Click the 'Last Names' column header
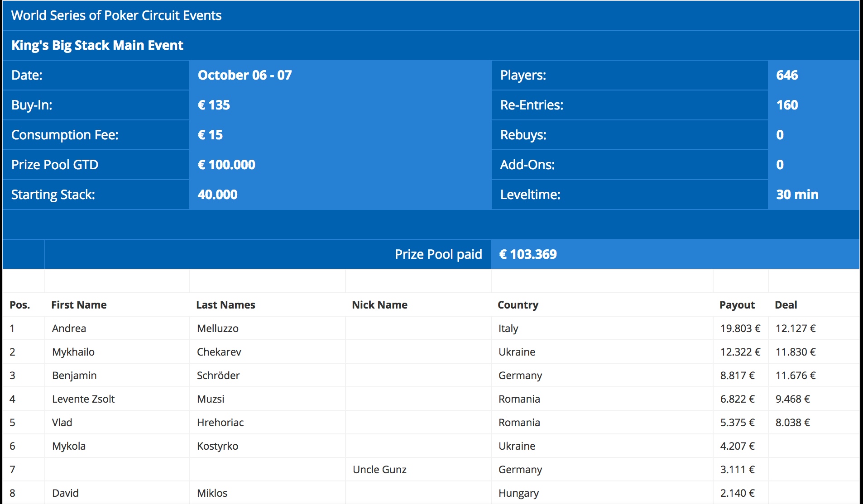Image resolution: width=863 pixels, height=504 pixels. 225,305
